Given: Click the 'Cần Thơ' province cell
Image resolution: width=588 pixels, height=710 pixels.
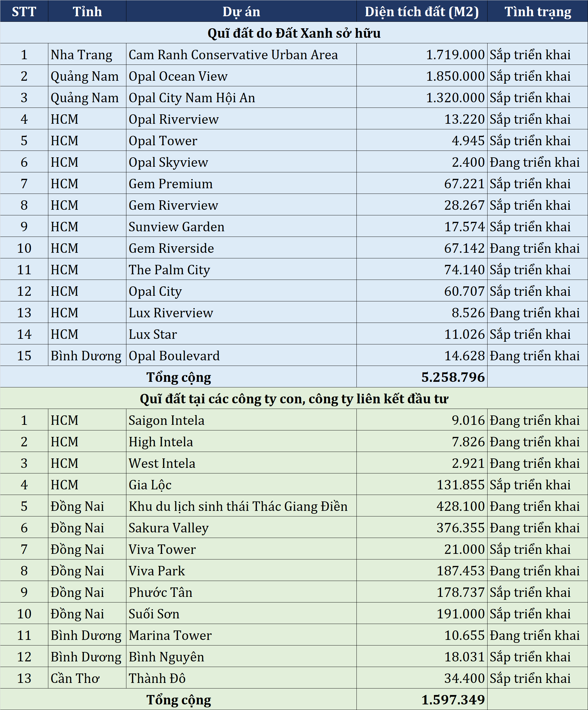Looking at the screenshot, I should click(x=87, y=678).
